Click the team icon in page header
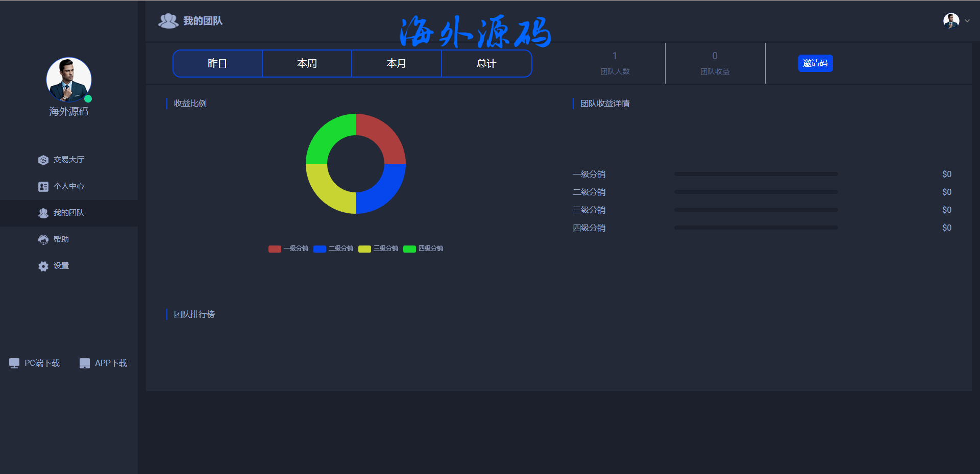This screenshot has height=474, width=980. click(x=168, y=21)
